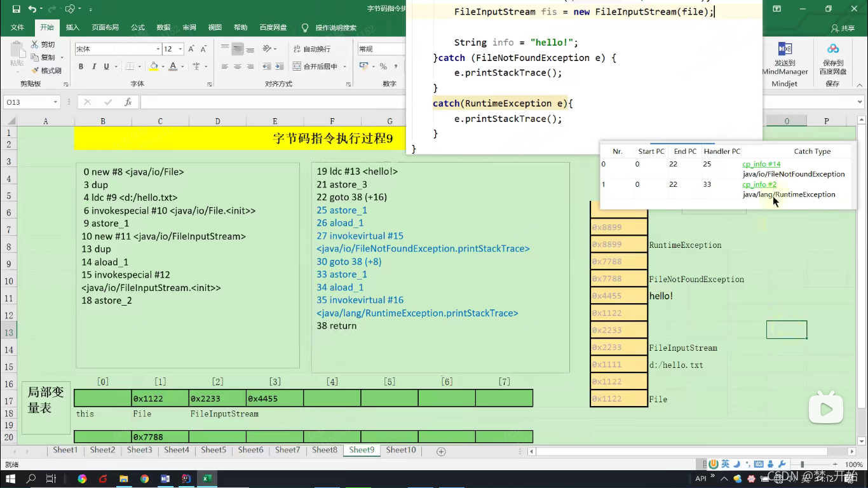Decrease font size with smaller A icon

[203, 49]
